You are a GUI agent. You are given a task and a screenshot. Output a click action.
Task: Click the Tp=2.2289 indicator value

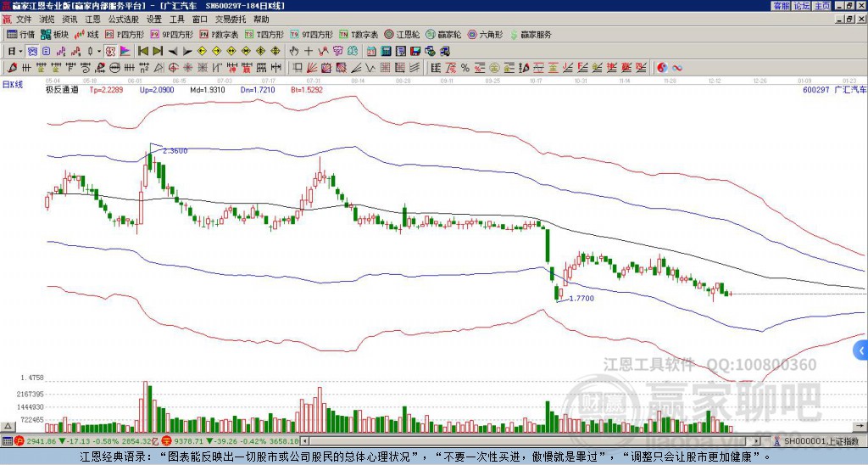tap(106, 90)
